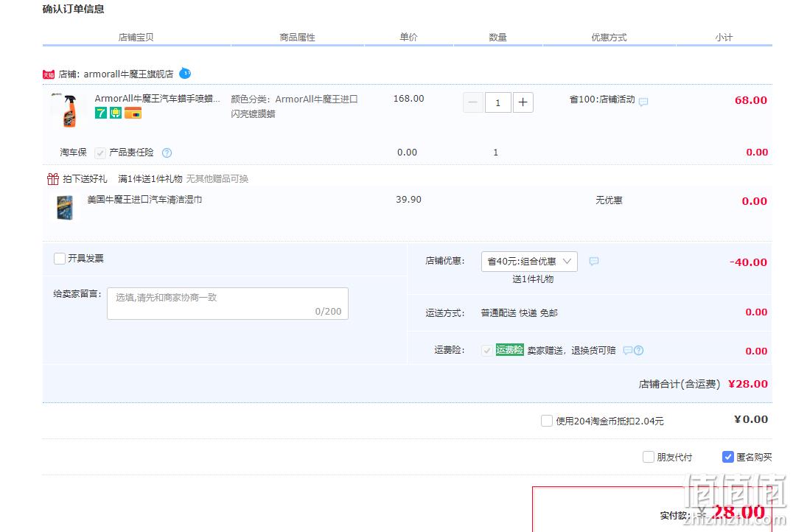Click the 无优惠 text in gift row
Image resolution: width=793 pixels, height=532 pixels.
point(609,200)
